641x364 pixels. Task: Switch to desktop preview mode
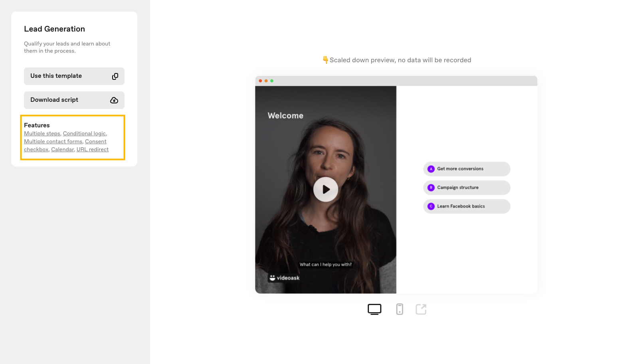pos(374,309)
